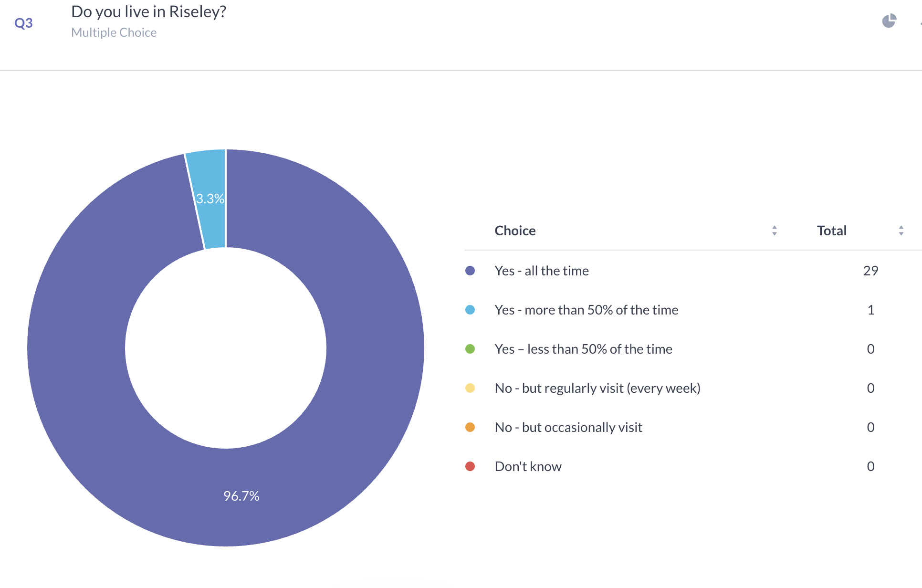Click 'No - but regularly visit (every week)'
Image resolution: width=922 pixels, height=588 pixels.
597,388
